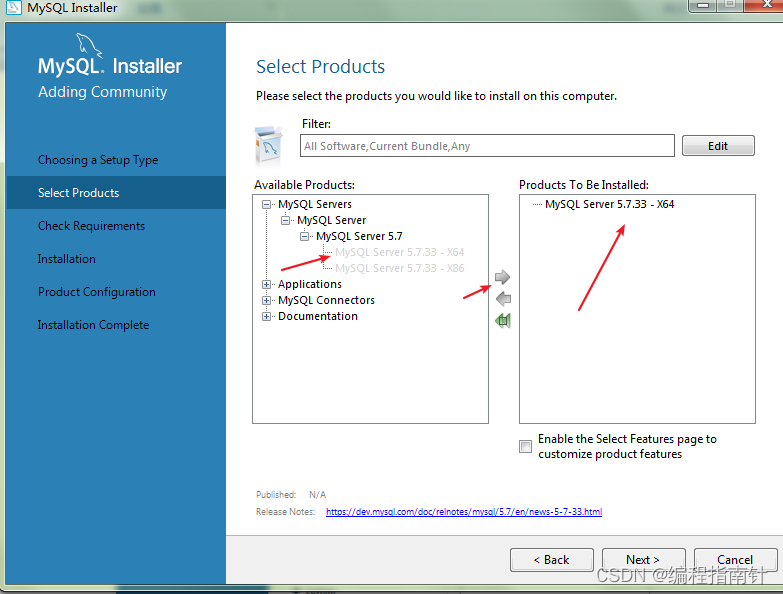
Task: Open the Check Requirements step
Action: tap(91, 226)
